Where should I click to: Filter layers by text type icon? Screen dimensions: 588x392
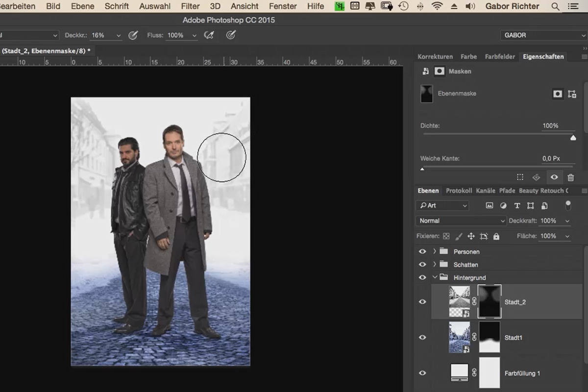(x=517, y=206)
